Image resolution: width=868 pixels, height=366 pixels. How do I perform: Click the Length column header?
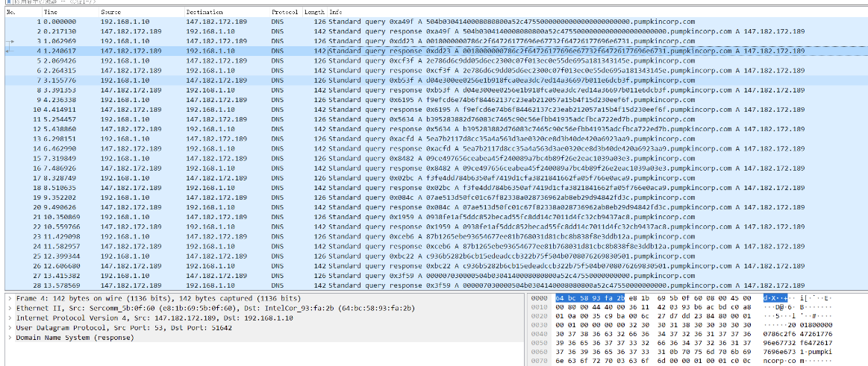(x=314, y=13)
